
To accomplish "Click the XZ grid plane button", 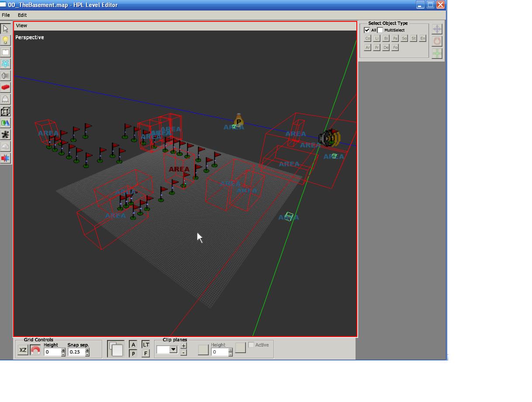I will (23, 350).
